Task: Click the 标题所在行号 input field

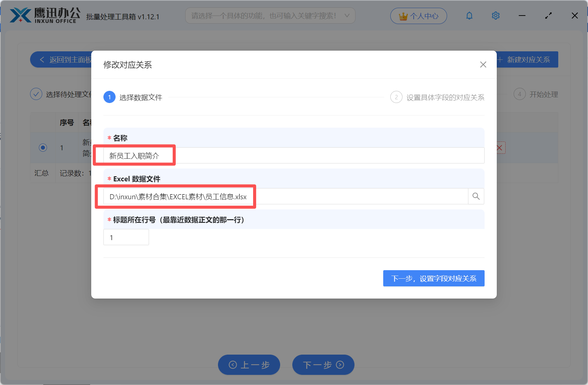Action: coord(126,237)
